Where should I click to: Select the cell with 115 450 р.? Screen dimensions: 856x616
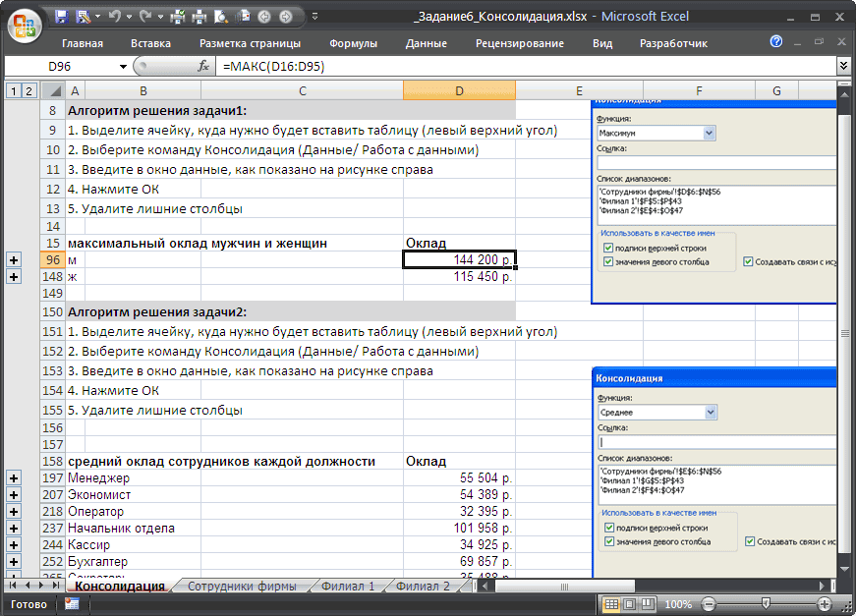point(459,277)
